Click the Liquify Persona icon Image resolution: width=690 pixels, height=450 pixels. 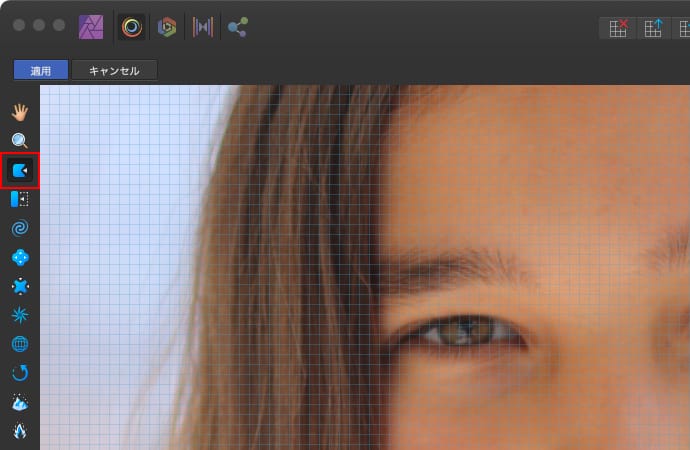click(132, 27)
